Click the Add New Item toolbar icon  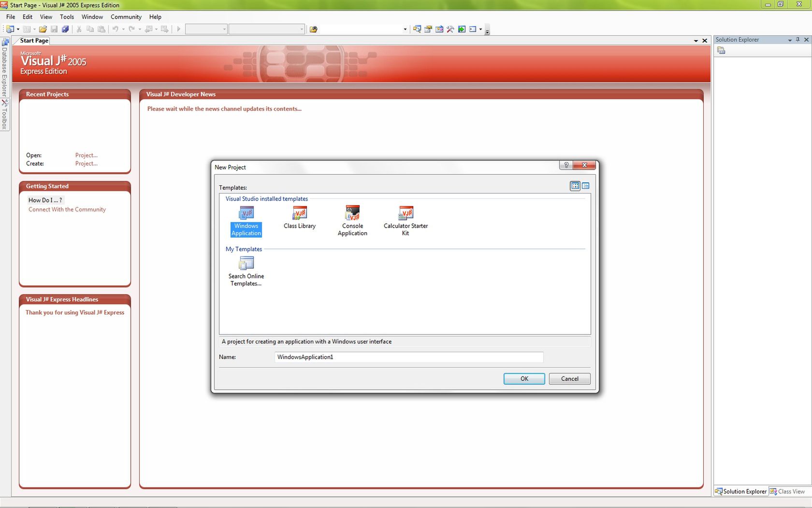tap(27, 29)
